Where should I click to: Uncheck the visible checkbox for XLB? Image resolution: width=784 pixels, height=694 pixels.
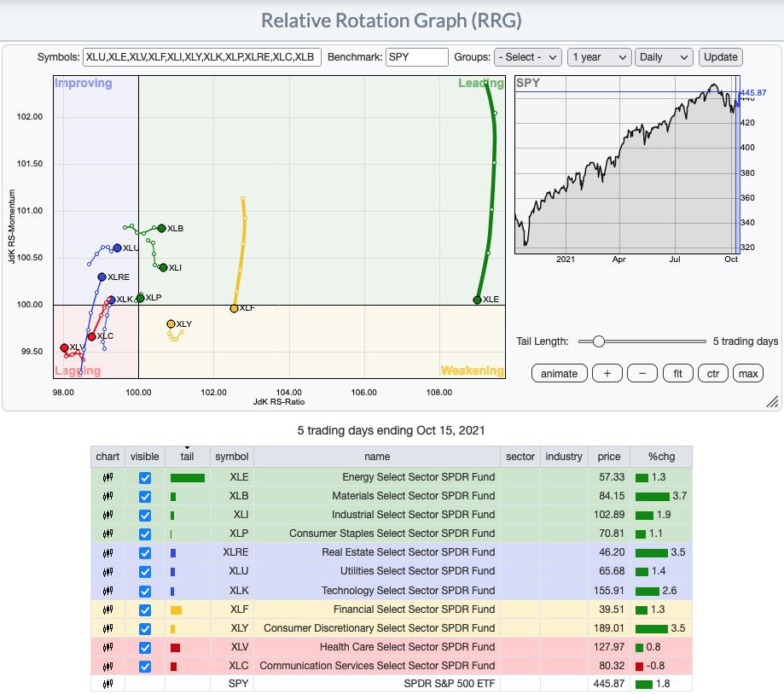click(x=145, y=496)
